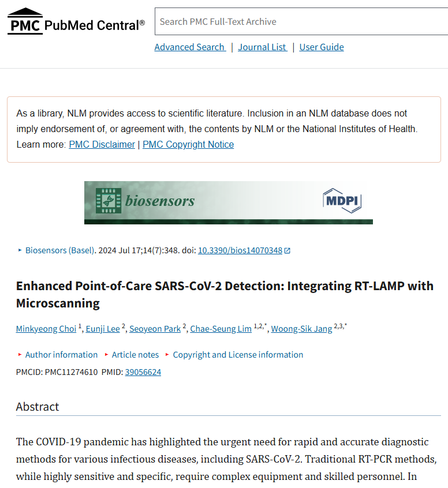
Task: Focus the Search PMC Full-Text Archive field
Action: tap(301, 21)
